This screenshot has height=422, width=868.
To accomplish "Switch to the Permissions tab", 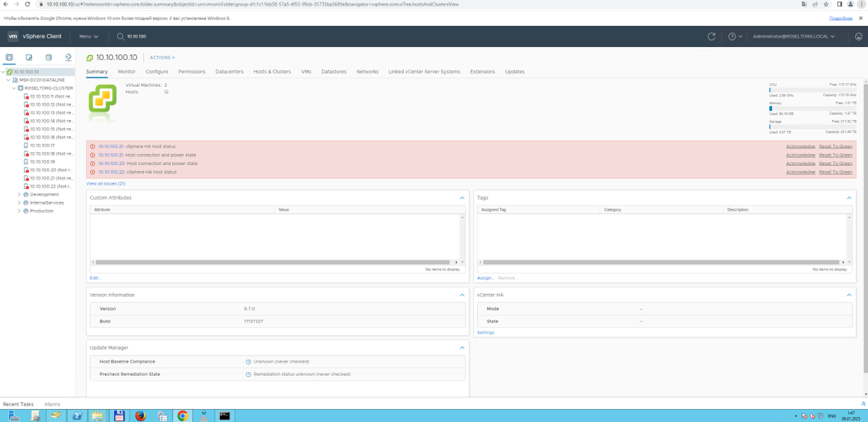I will point(192,72).
